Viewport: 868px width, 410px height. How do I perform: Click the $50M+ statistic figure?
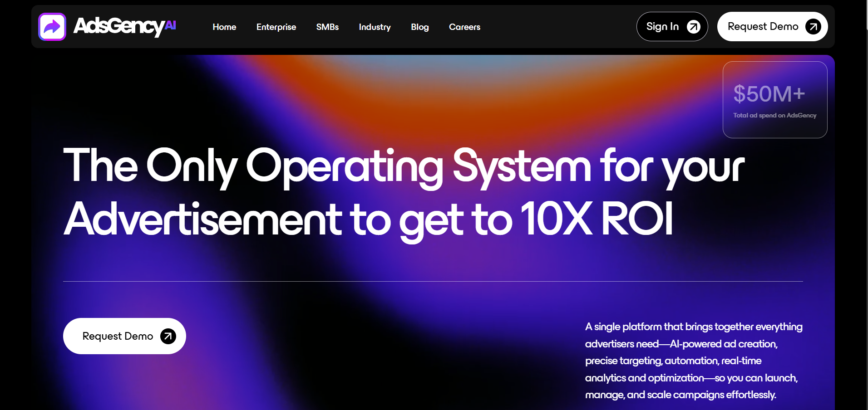(769, 94)
